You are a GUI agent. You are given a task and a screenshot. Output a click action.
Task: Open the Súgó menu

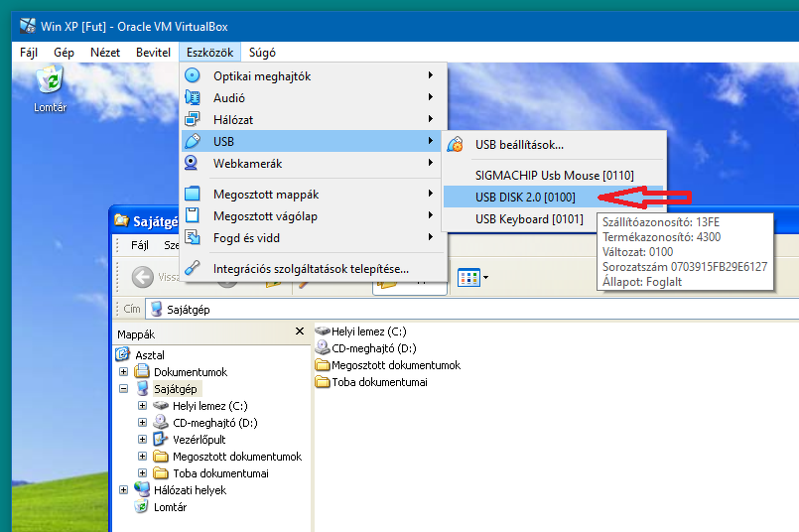point(262,53)
